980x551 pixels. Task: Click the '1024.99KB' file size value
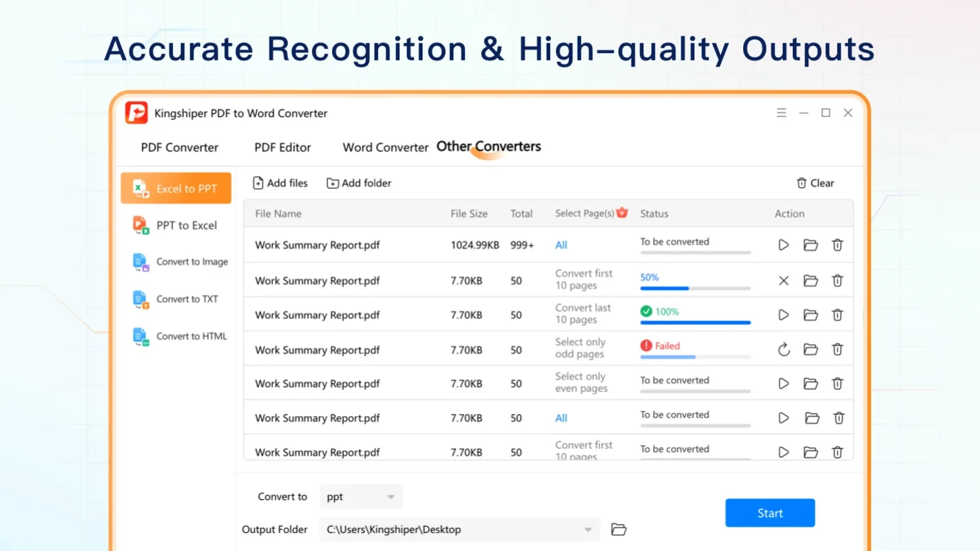click(x=475, y=245)
